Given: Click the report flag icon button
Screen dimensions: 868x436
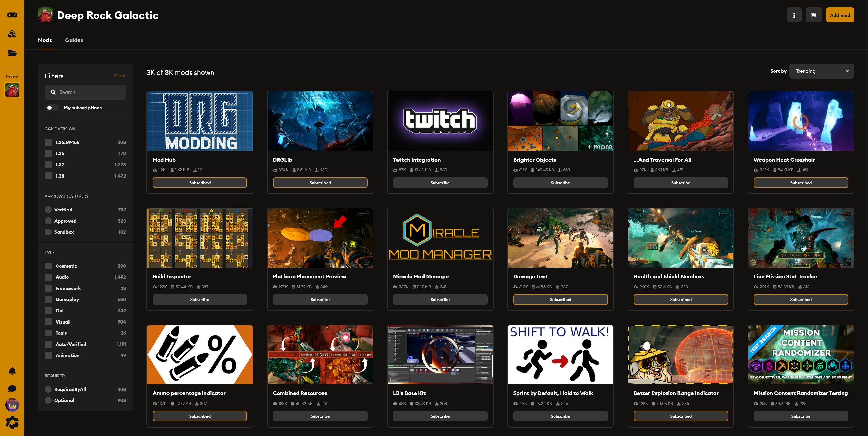Looking at the screenshot, I should tap(813, 15).
